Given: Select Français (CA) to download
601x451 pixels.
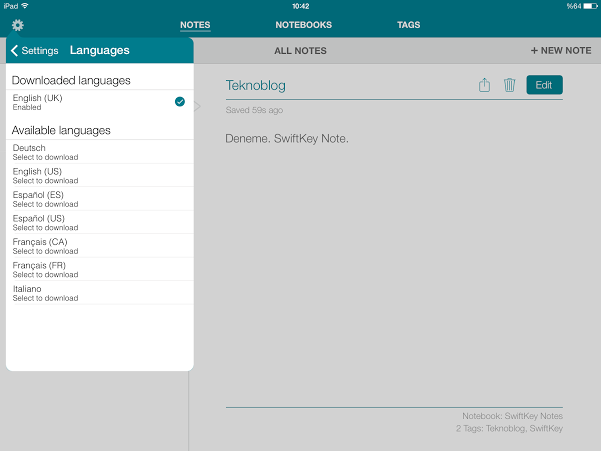Looking at the screenshot, I should (100, 246).
